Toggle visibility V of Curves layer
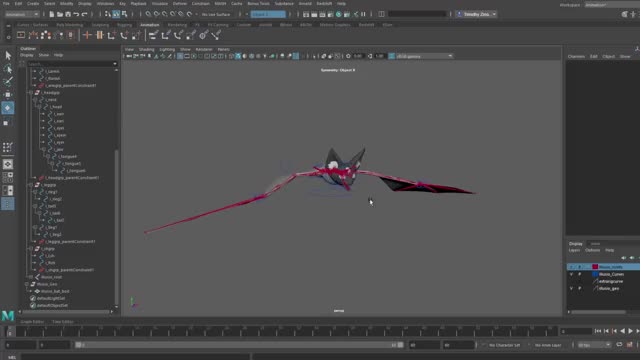The image size is (640, 360). coord(571,274)
